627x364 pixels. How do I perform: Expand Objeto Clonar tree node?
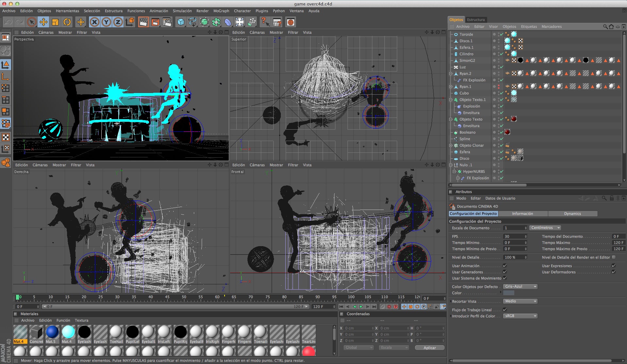[x=451, y=145]
